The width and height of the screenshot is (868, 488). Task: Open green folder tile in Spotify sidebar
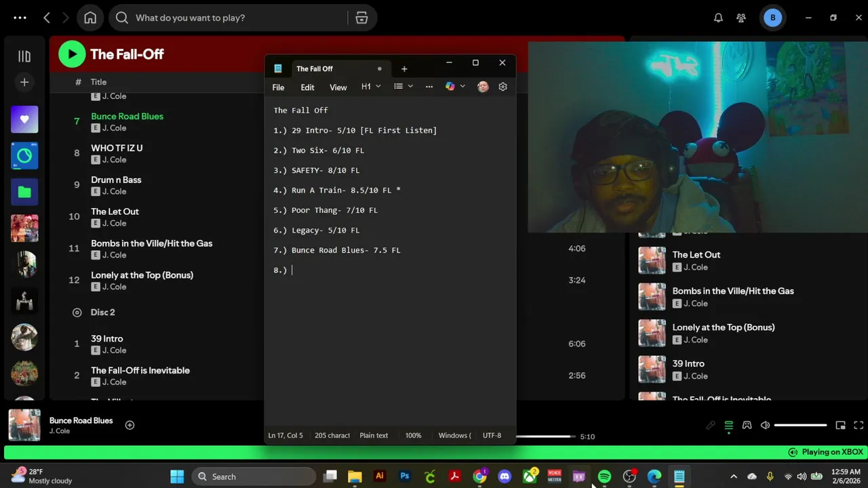click(x=24, y=192)
